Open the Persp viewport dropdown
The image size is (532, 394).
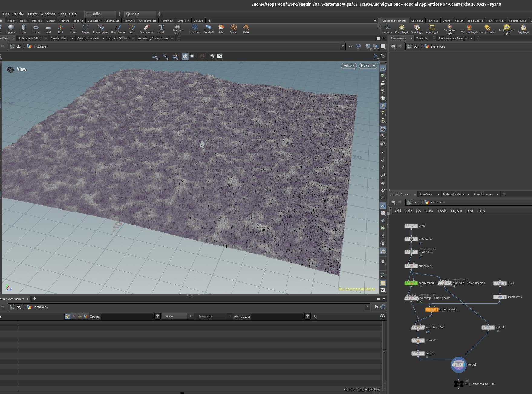point(349,66)
